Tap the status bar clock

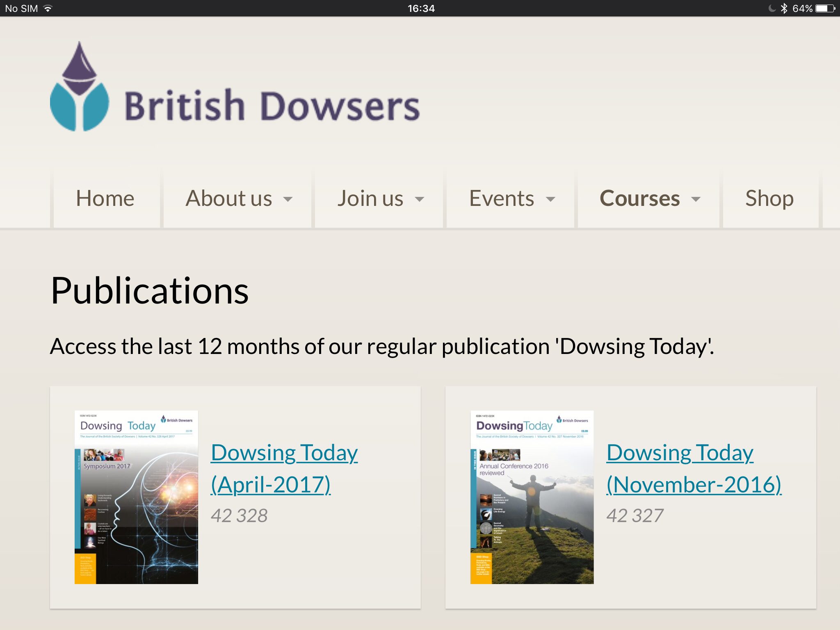coord(421,8)
